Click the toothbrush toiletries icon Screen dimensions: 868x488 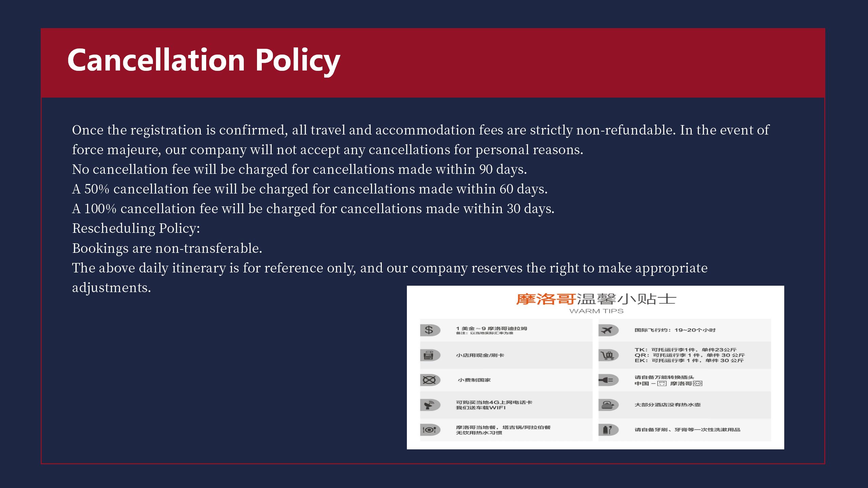[608, 430]
